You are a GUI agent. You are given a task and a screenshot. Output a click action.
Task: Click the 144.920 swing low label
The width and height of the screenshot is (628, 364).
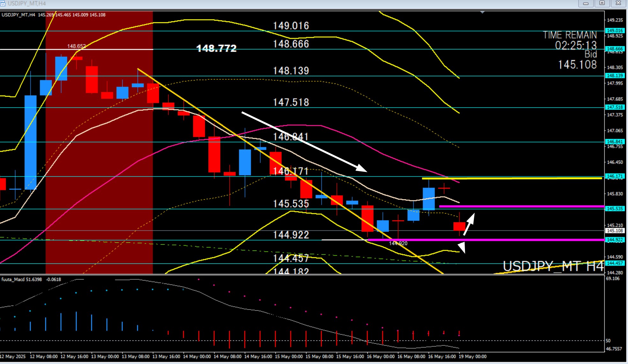pyautogui.click(x=398, y=243)
